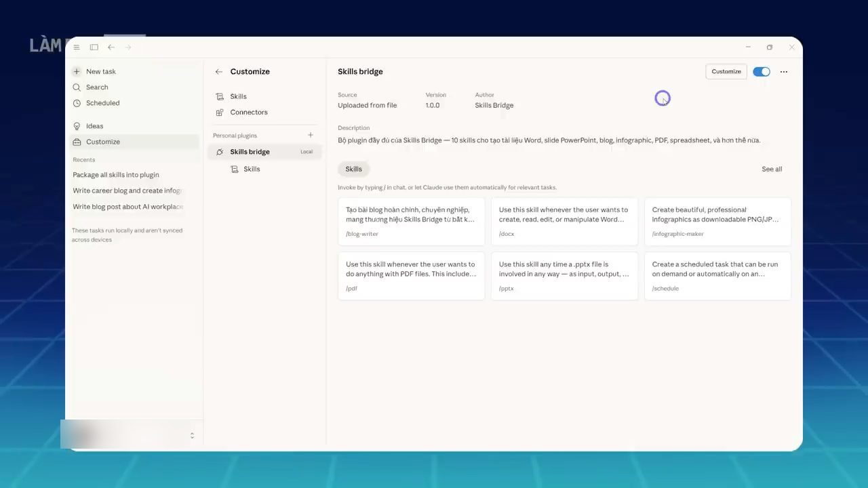This screenshot has height=488, width=868.
Task: Click the See all link
Action: (772, 169)
